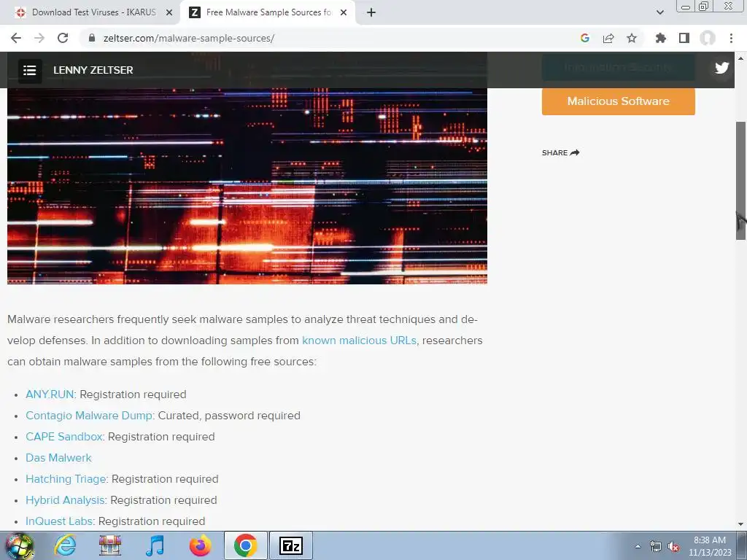
Task: Open the ANY.RUN link
Action: pyautogui.click(x=50, y=394)
